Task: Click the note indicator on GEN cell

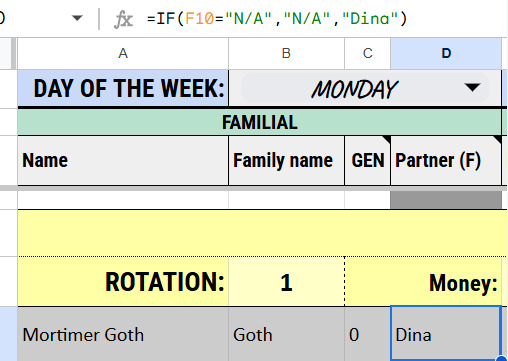Action: tap(387, 139)
